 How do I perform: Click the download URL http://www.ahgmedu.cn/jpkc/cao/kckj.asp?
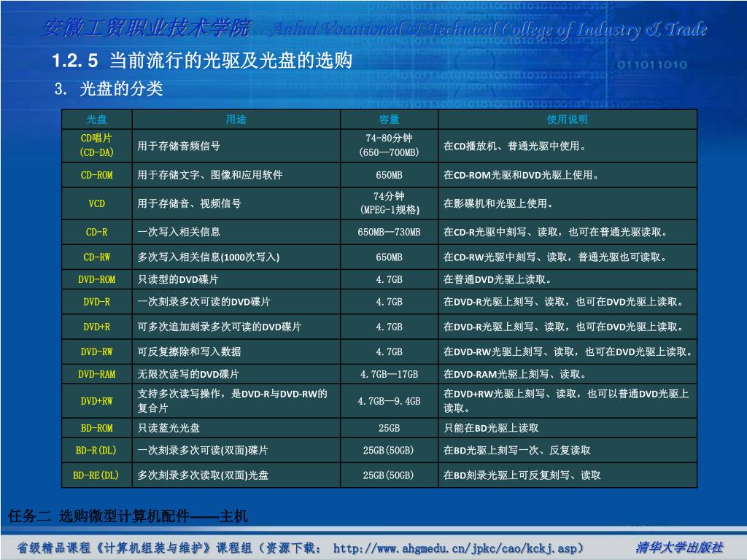[455, 548]
